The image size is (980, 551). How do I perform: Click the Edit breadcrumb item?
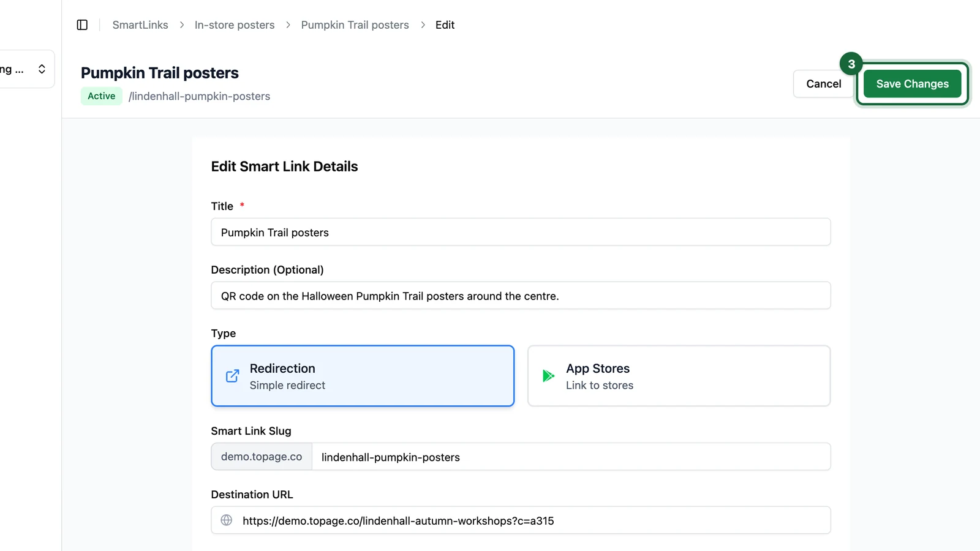point(445,25)
